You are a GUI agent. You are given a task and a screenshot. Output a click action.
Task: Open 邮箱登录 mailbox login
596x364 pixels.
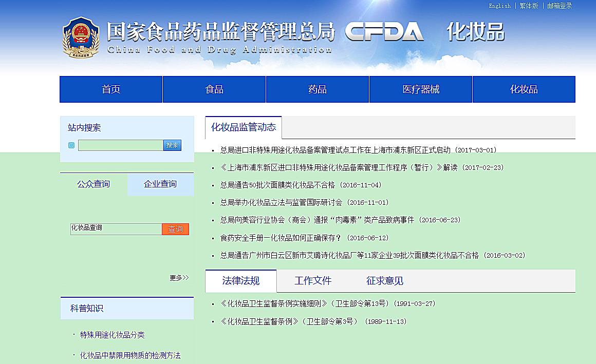click(560, 6)
